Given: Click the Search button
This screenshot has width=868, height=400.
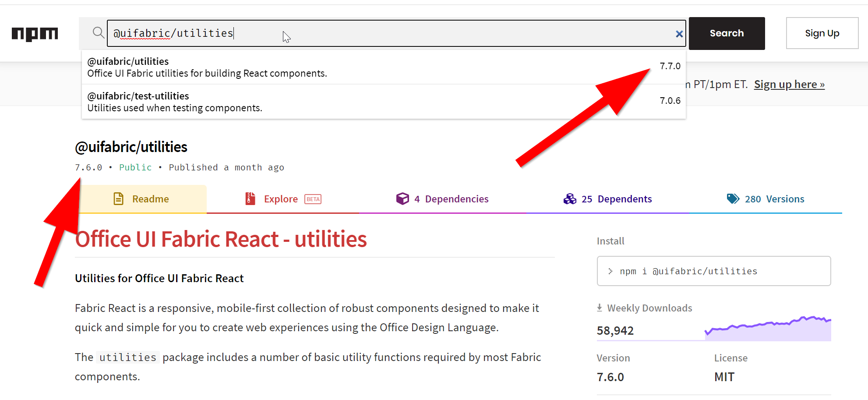Looking at the screenshot, I should [727, 33].
